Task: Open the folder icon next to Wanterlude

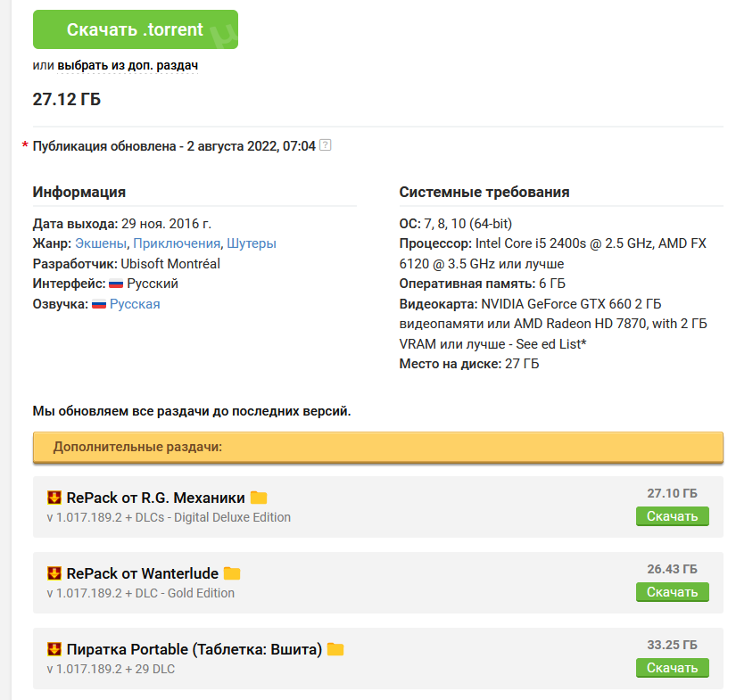Action: coord(232,573)
